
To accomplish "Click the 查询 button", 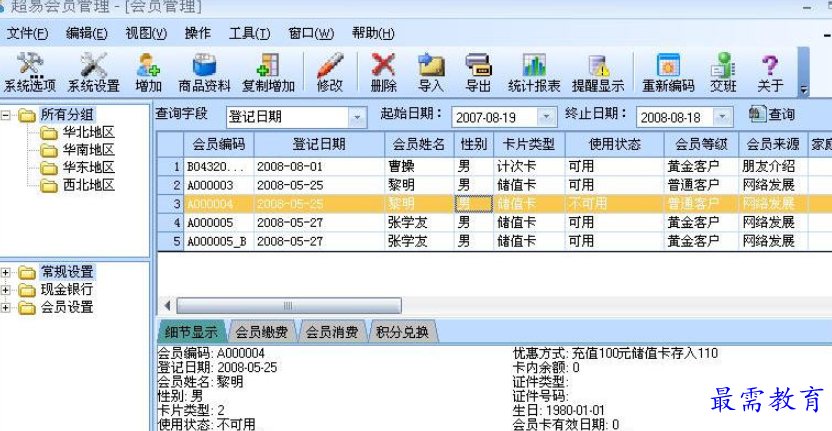I will (772, 114).
